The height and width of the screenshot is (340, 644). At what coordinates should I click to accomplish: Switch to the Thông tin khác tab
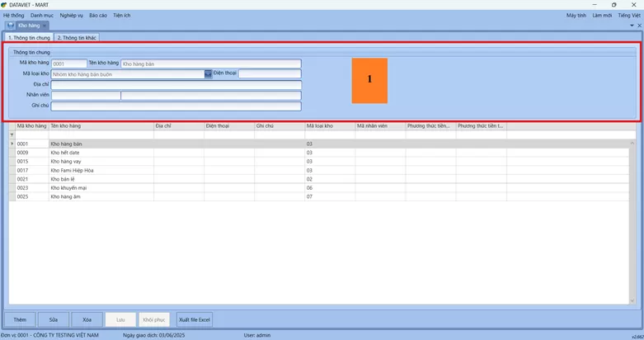pyautogui.click(x=78, y=38)
